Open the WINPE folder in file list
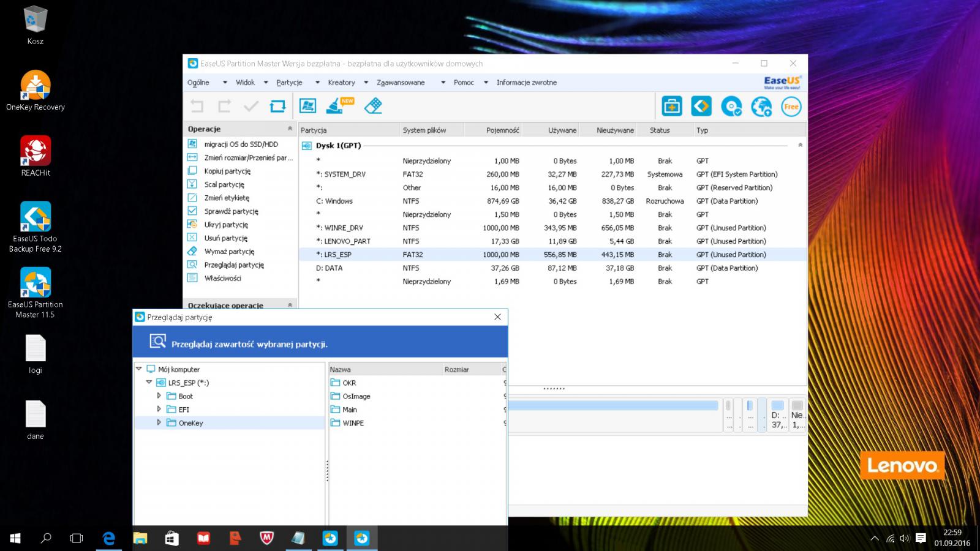This screenshot has width=980, height=551. coord(353,423)
